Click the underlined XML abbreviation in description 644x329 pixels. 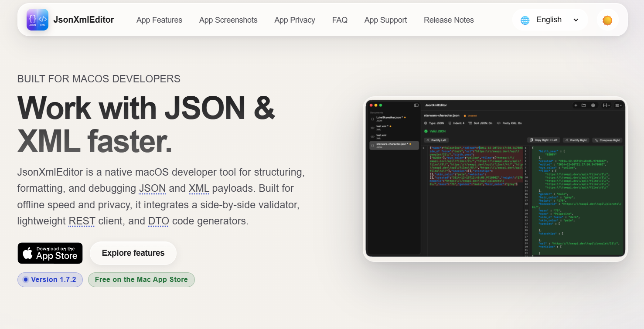coord(199,189)
